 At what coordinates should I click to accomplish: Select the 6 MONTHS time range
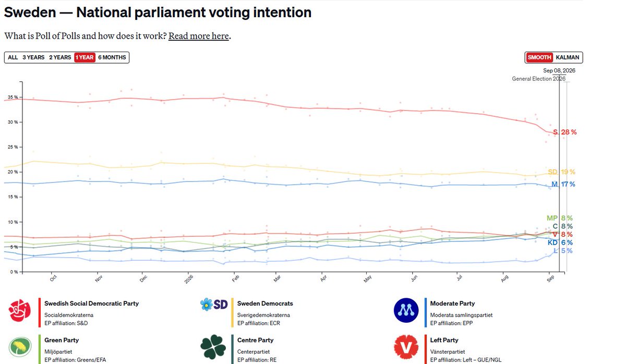(x=112, y=57)
